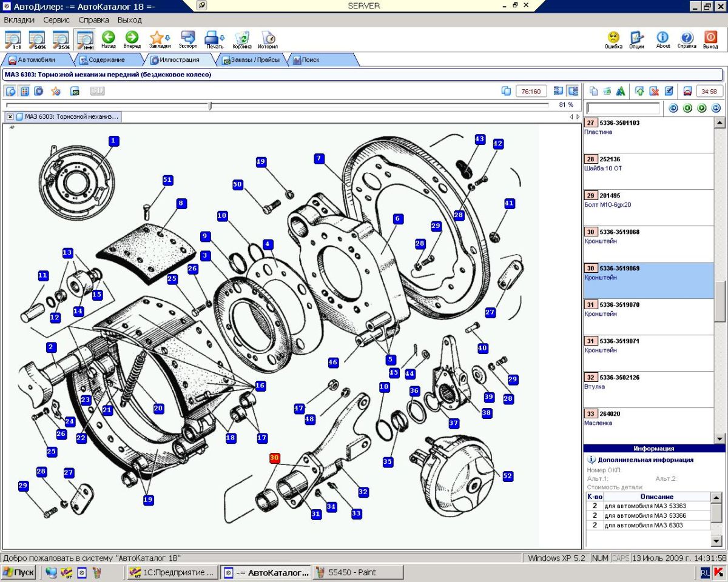
Task: Click the row для автомобиля МАЗ 53366
Action: [648, 515]
